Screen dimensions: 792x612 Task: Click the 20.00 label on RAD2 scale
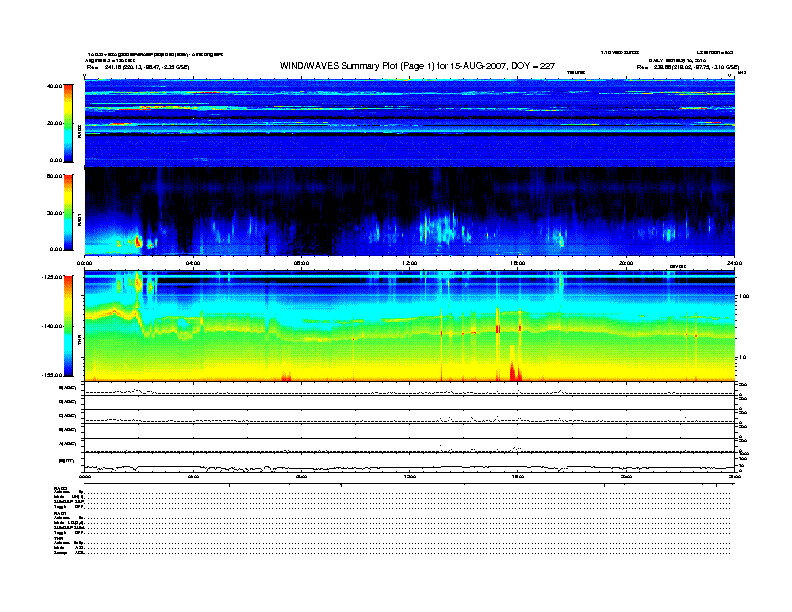(55, 123)
